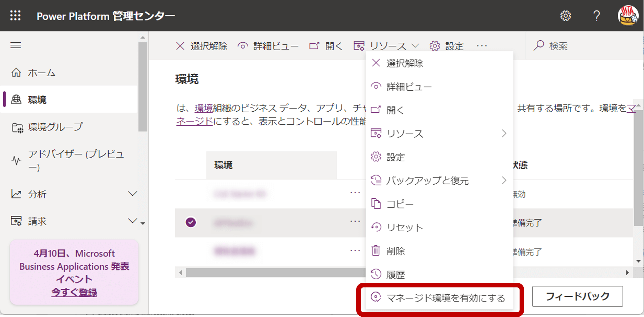Click the 環境 column header
The width and height of the screenshot is (644, 317).
click(x=271, y=165)
